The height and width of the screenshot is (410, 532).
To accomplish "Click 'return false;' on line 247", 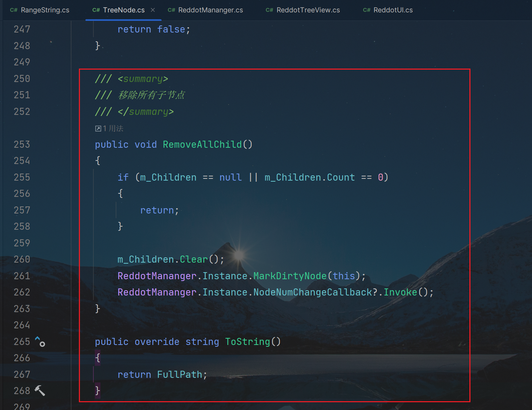I will pyautogui.click(x=154, y=29).
